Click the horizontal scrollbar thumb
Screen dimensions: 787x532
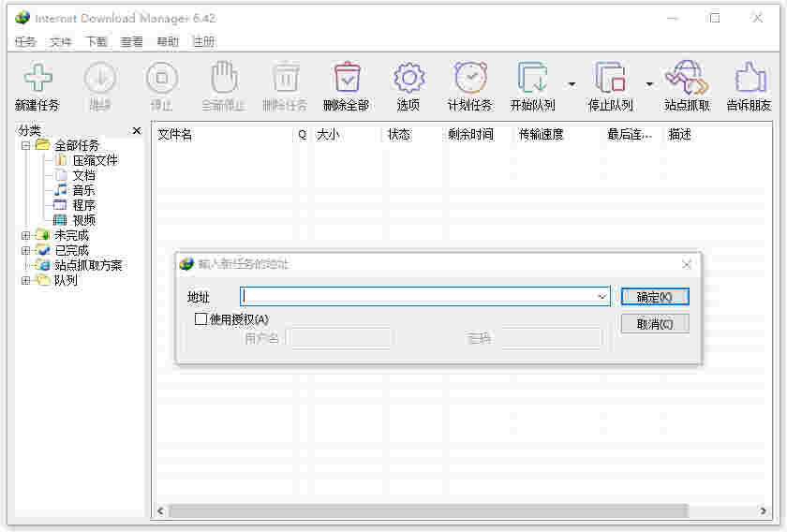click(x=429, y=510)
